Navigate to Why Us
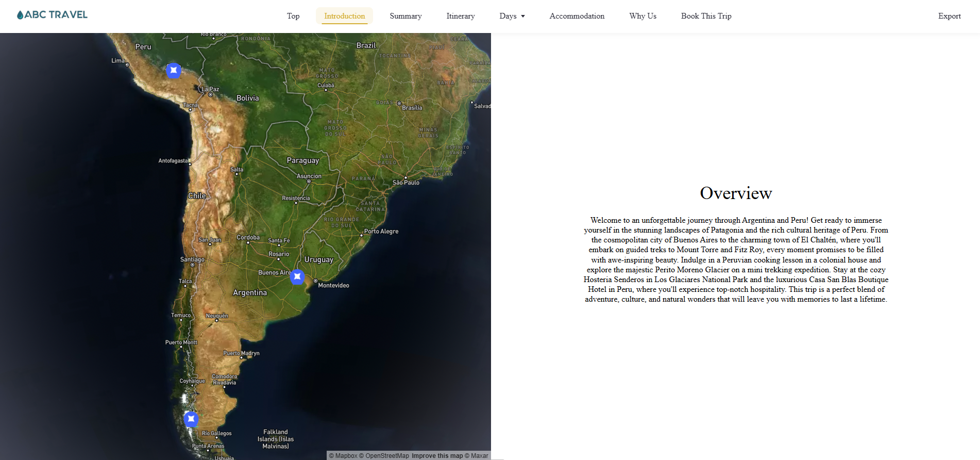The width and height of the screenshot is (980, 460). (643, 16)
